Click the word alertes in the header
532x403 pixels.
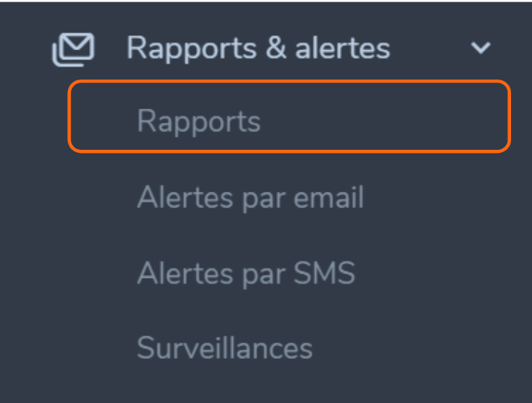click(343, 48)
